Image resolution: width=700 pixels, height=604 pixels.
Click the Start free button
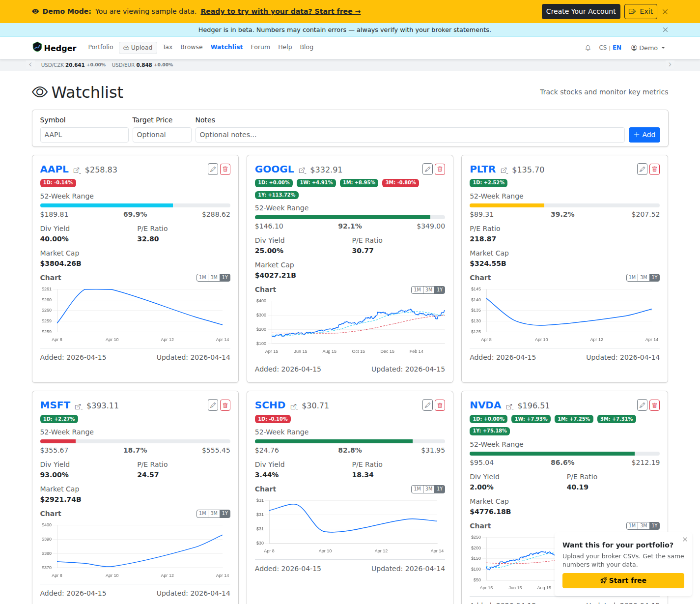coord(623,580)
